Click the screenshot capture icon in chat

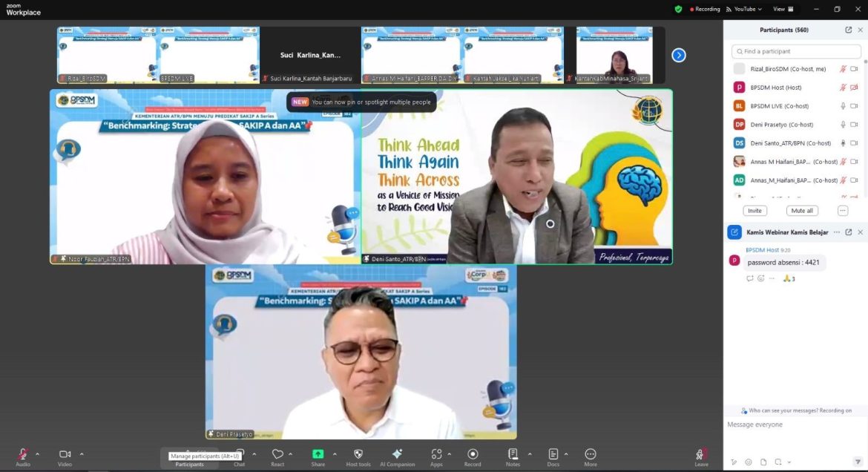coord(777,462)
